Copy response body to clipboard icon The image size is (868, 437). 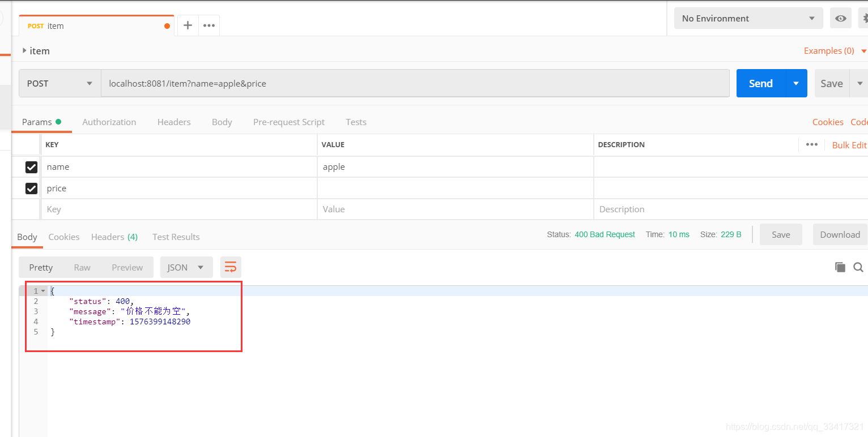click(x=840, y=267)
